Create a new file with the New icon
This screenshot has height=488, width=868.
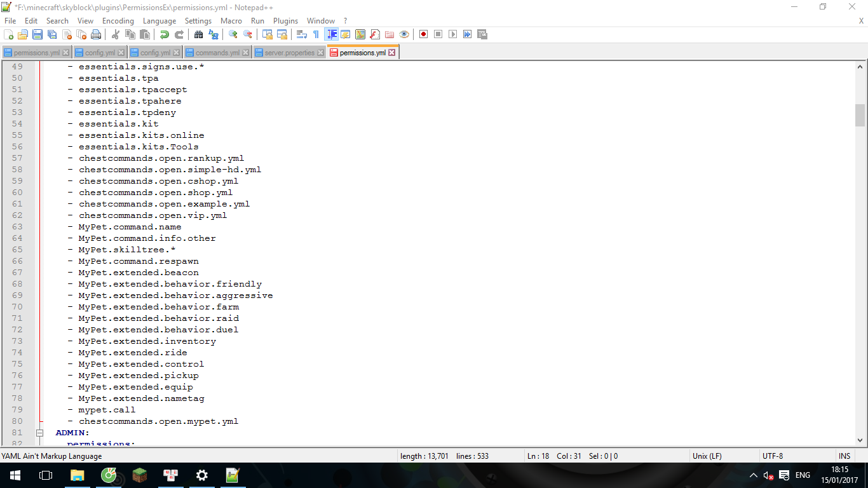(x=8, y=34)
